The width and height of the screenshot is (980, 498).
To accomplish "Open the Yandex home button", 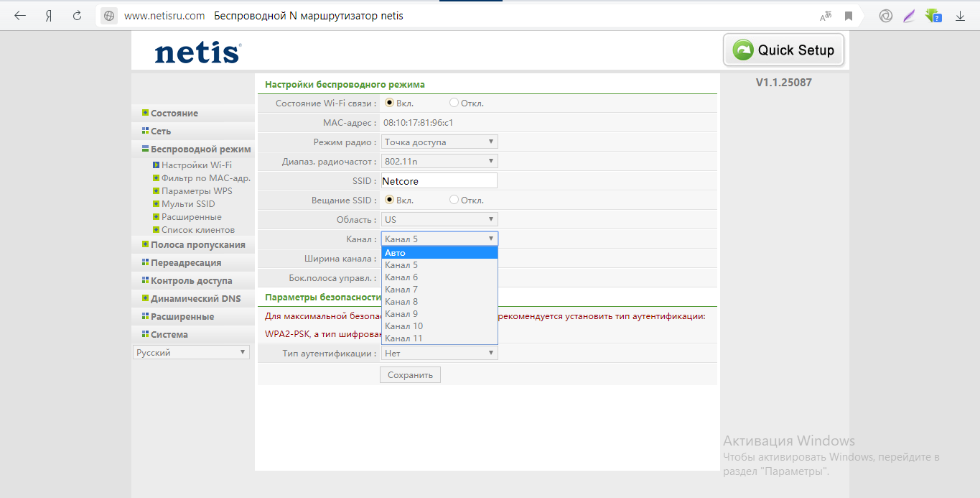I will tap(49, 16).
